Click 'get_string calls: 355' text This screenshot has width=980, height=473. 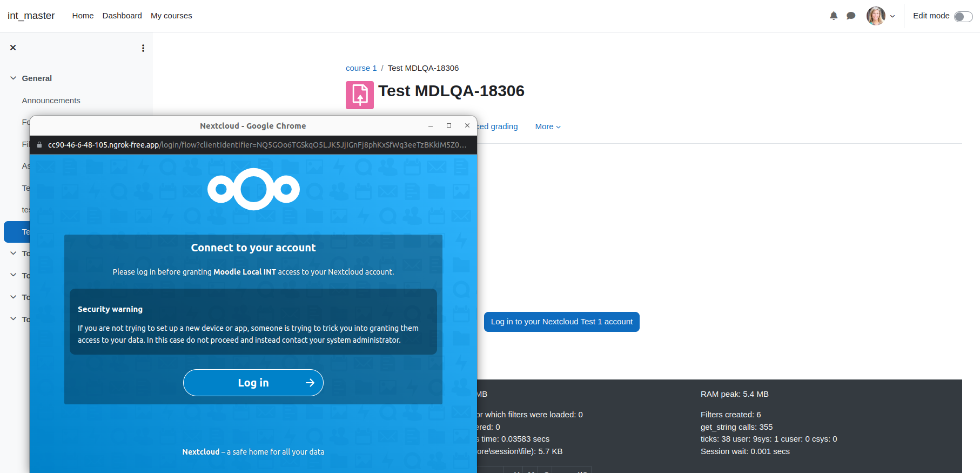click(x=736, y=427)
